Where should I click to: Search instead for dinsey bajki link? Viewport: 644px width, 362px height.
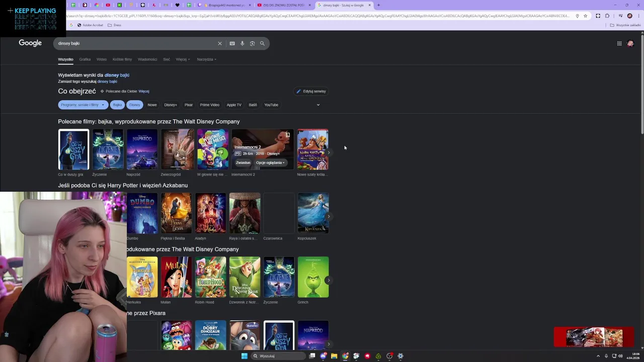pyautogui.click(x=107, y=81)
